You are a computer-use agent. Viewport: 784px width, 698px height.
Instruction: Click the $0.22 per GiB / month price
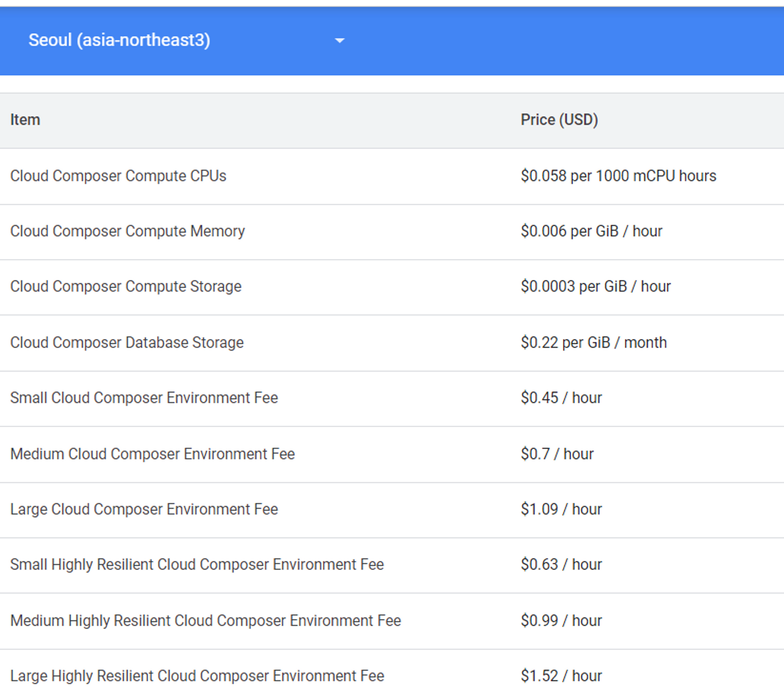[593, 343]
